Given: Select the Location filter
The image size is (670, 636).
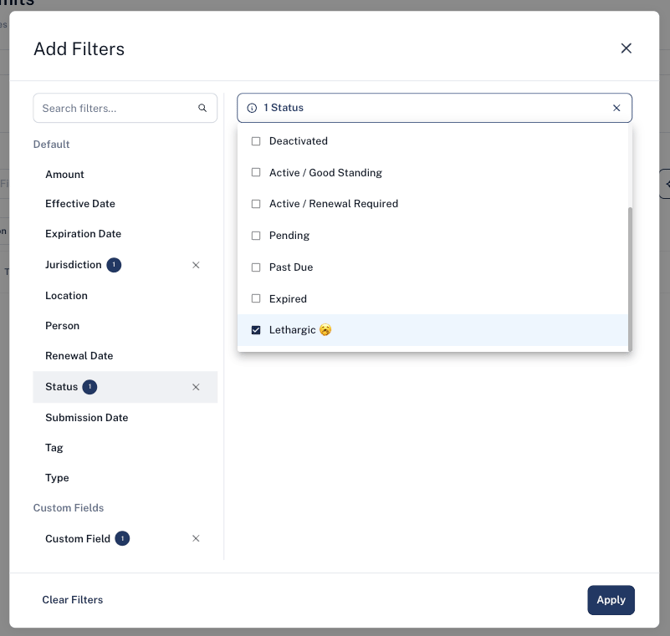Looking at the screenshot, I should [x=66, y=296].
